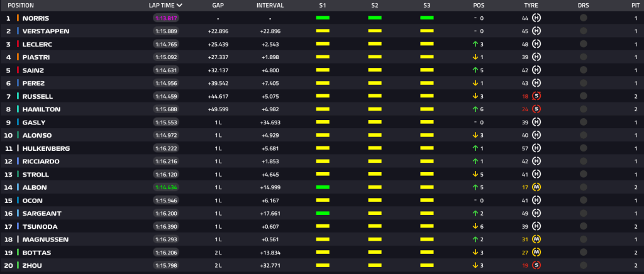Click Stroll's yellow down arrow

475,174
